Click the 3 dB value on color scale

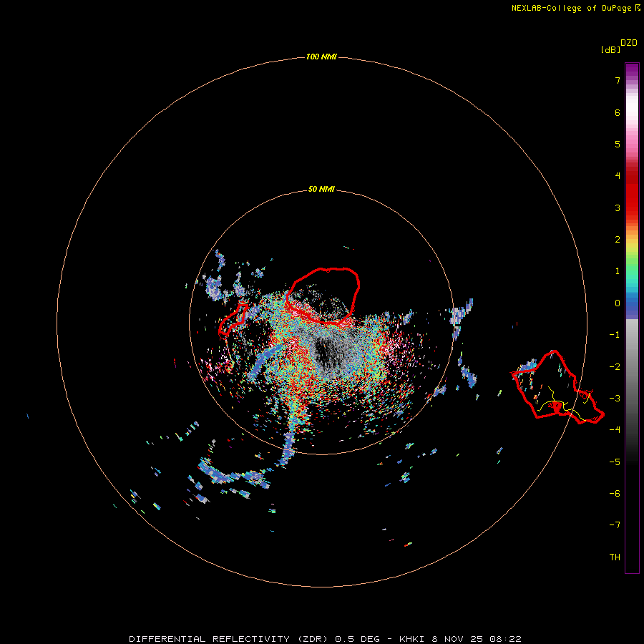click(618, 208)
